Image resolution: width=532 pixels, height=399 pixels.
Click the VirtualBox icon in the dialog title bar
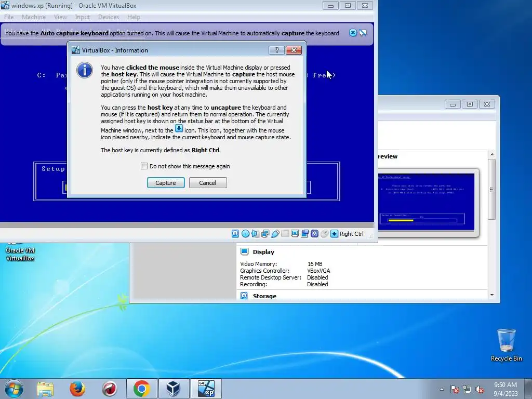[x=76, y=50]
